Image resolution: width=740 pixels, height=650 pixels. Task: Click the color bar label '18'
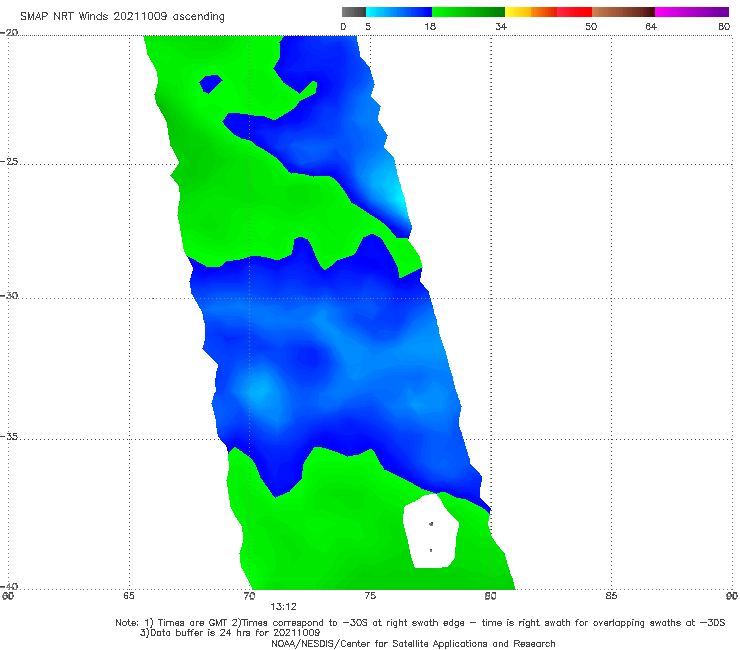coord(430,27)
